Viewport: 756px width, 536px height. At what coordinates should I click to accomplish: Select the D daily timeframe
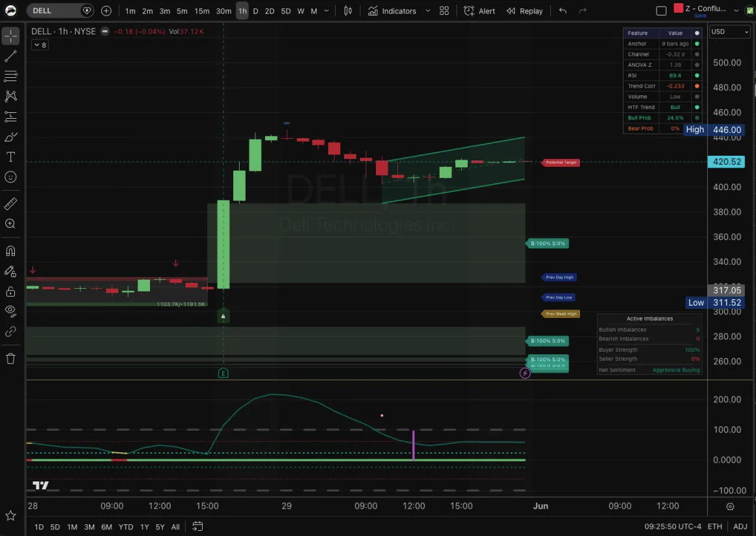tap(255, 10)
